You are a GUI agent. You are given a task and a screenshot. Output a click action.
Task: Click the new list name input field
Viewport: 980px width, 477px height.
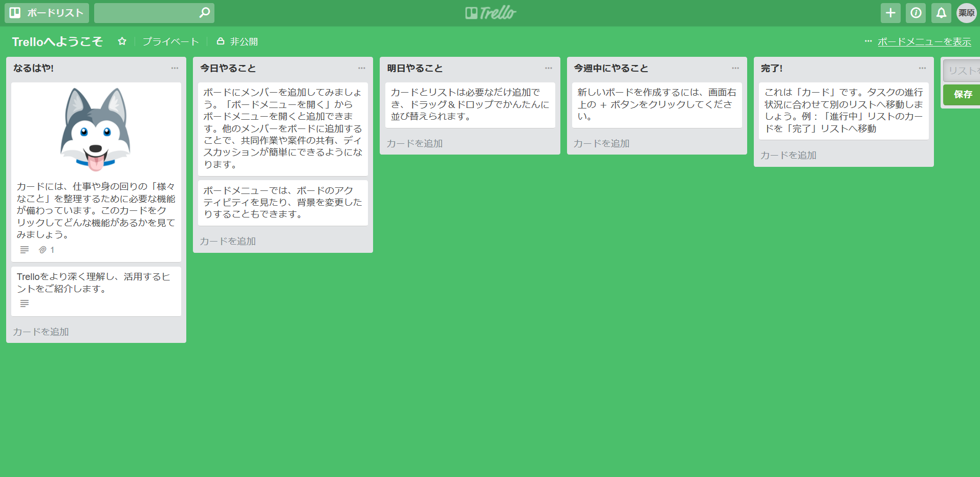[962, 71]
